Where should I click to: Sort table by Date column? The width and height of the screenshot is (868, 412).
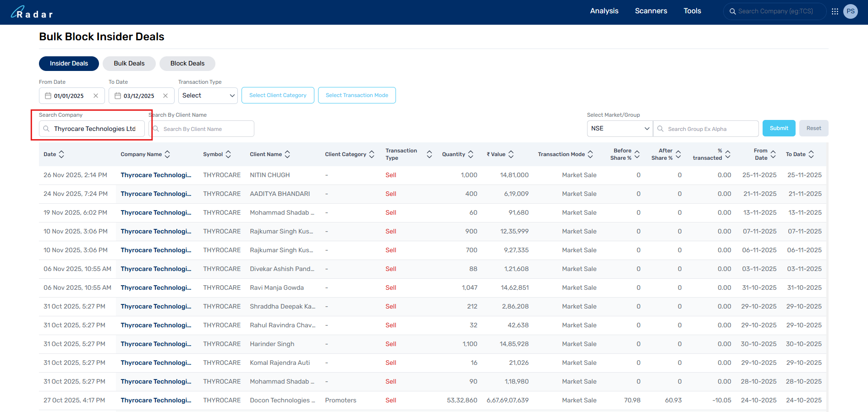pyautogui.click(x=61, y=154)
